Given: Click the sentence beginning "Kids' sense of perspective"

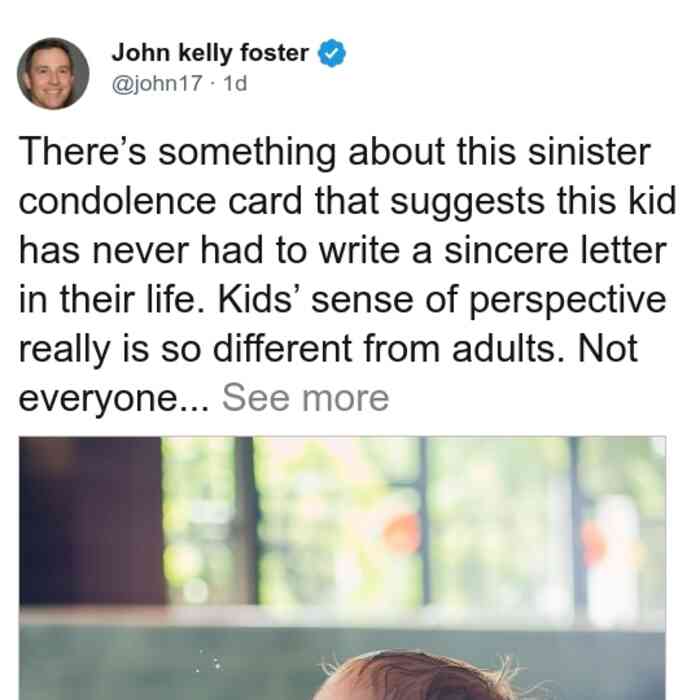Looking at the screenshot, I should tap(442, 300).
